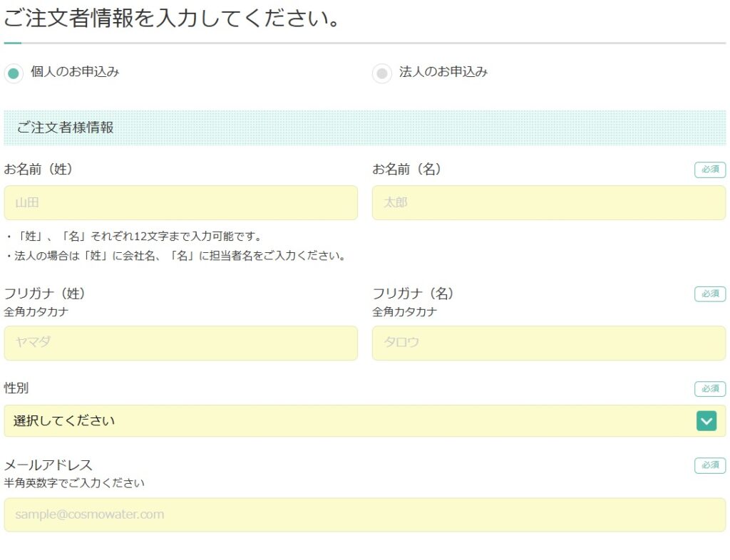730x560 pixels.
Task: Focus the お名前（名） field showing 太郎
Action: click(x=548, y=203)
